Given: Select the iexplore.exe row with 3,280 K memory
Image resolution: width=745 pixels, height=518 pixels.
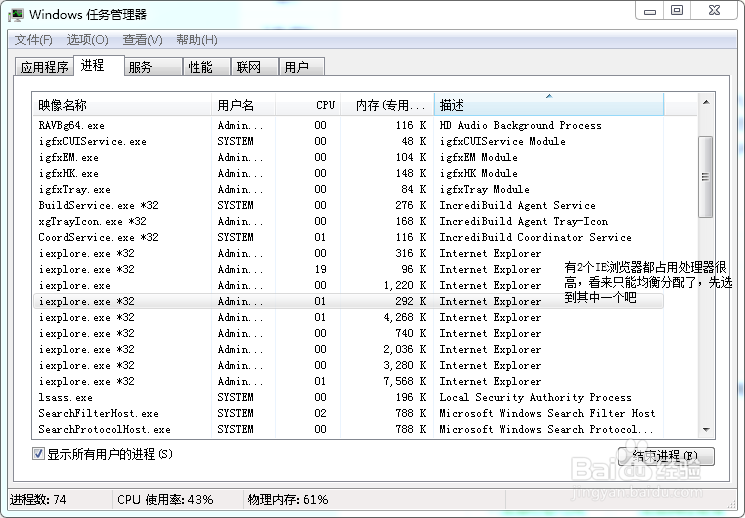Looking at the screenshot, I should [348, 365].
